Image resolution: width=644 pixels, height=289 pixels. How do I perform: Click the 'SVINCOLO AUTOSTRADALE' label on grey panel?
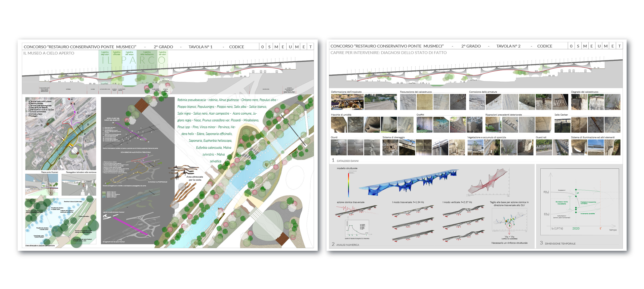(157, 182)
